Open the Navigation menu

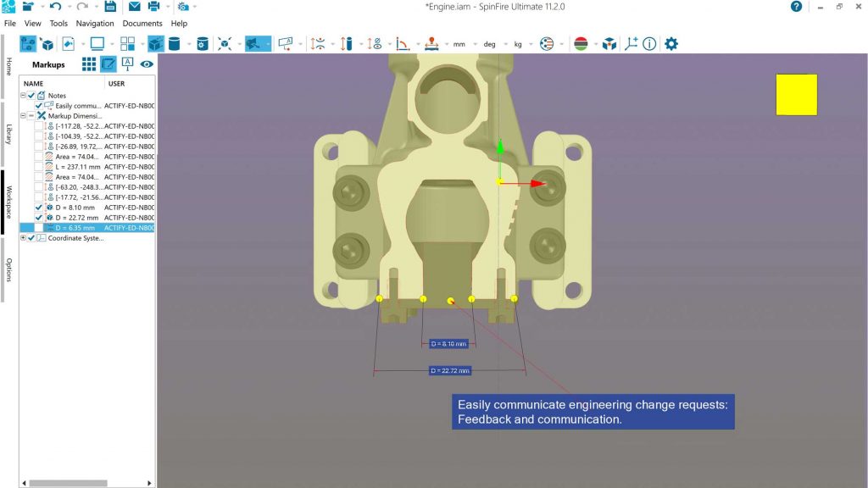pyautogui.click(x=95, y=23)
